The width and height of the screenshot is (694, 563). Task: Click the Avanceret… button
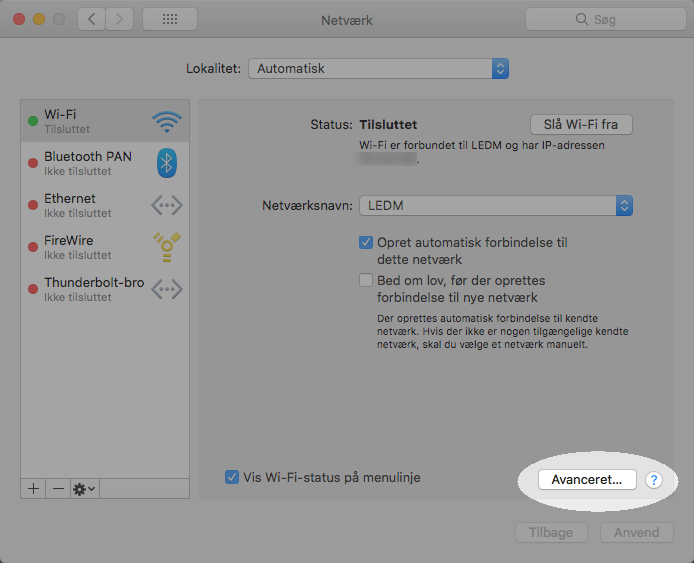pyautogui.click(x=587, y=479)
